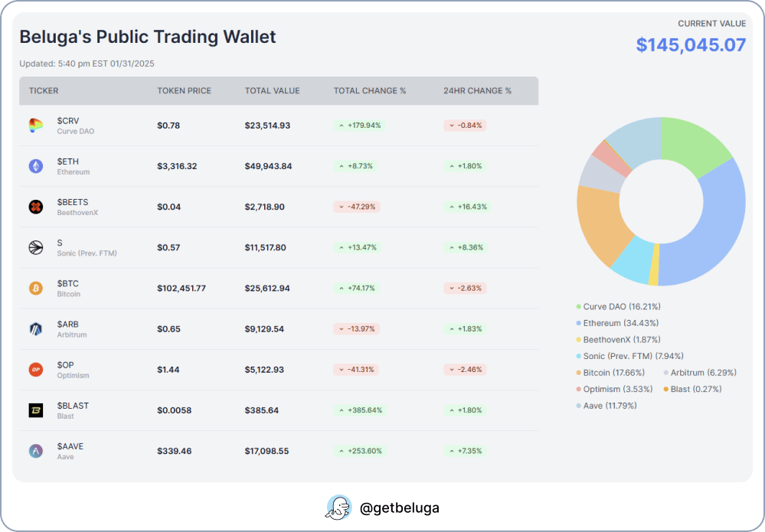
Task: Select the Curve DAO legend dot
Action: pos(579,307)
